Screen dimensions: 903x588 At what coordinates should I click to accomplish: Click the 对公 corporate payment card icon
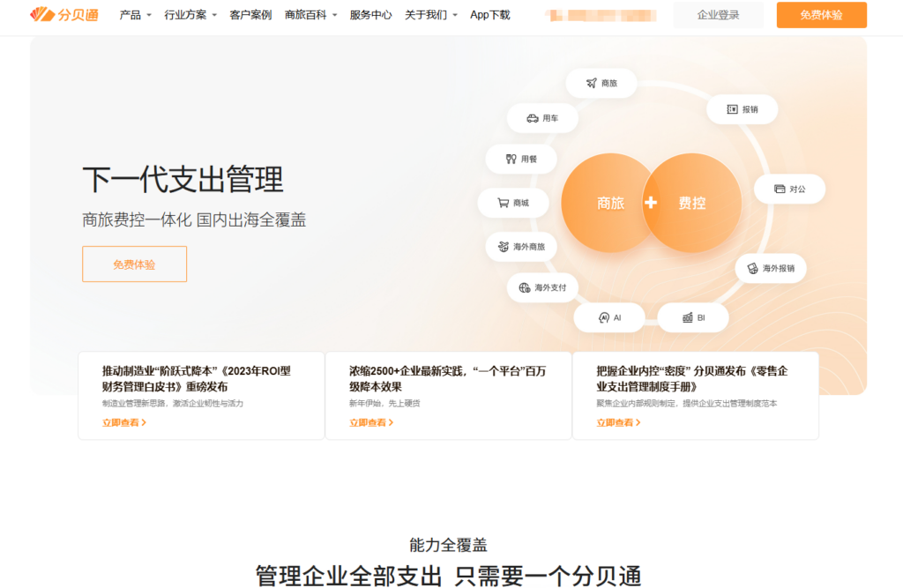click(789, 188)
